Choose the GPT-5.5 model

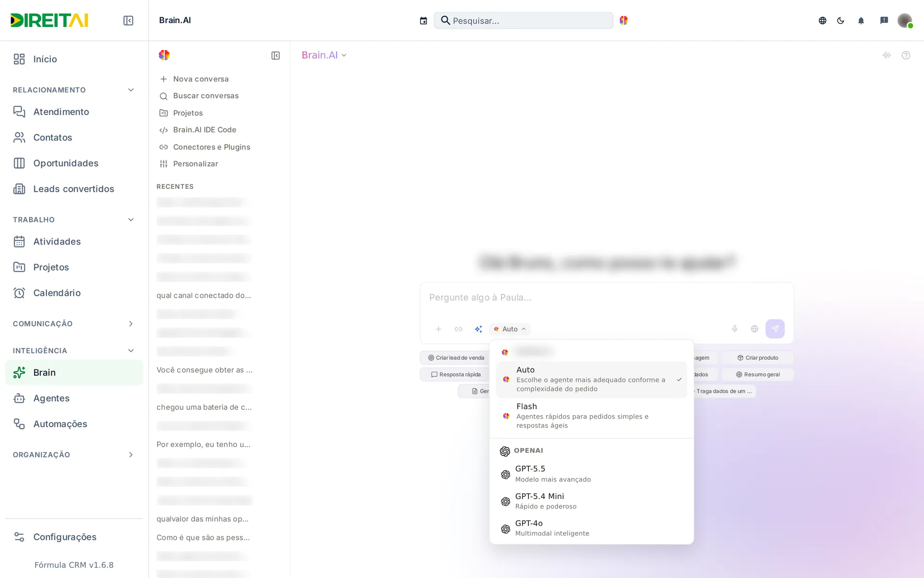point(591,474)
